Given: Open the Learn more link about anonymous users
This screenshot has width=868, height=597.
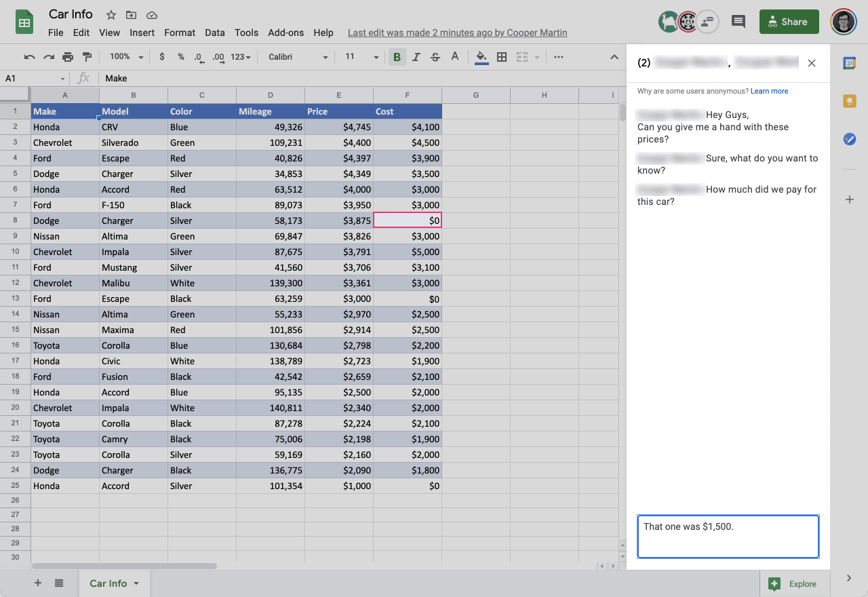Looking at the screenshot, I should [x=769, y=90].
